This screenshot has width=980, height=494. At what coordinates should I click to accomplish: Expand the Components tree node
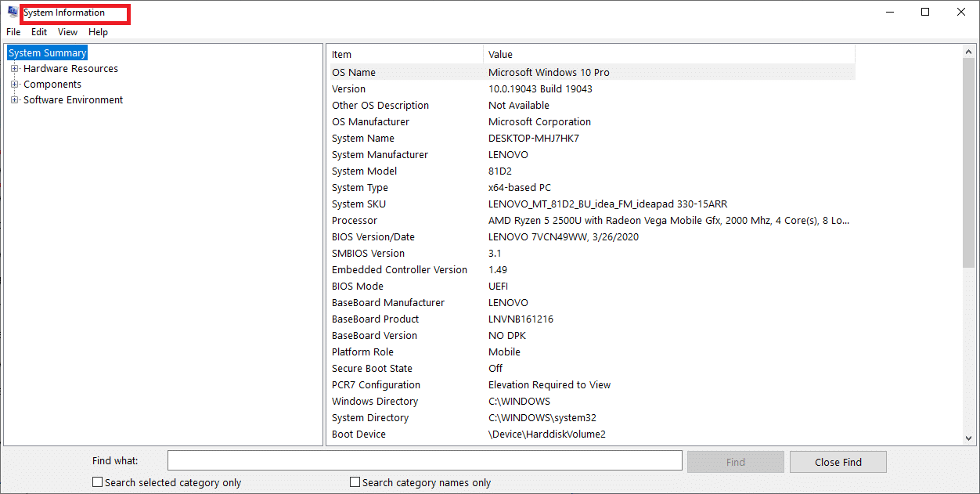tap(14, 85)
